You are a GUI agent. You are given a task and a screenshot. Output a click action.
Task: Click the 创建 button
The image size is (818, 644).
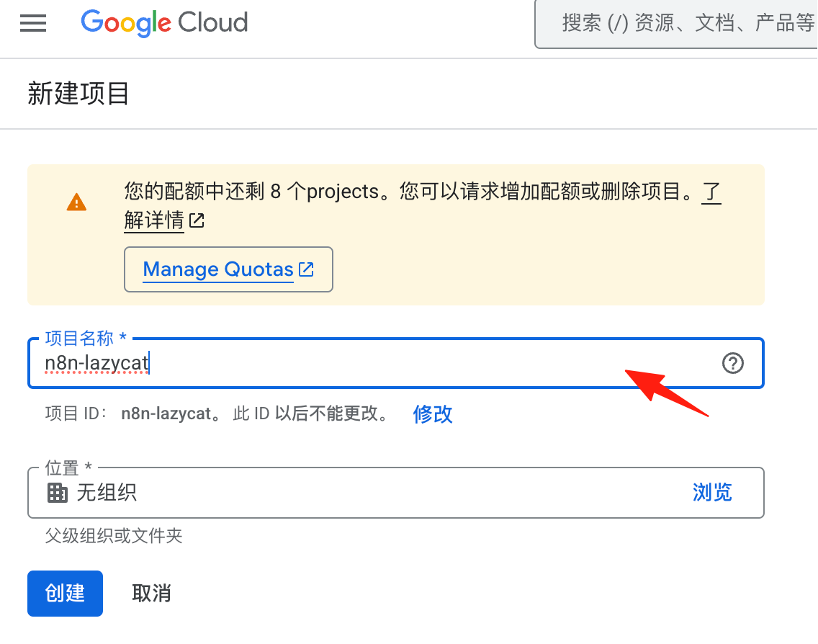pyautogui.click(x=66, y=594)
